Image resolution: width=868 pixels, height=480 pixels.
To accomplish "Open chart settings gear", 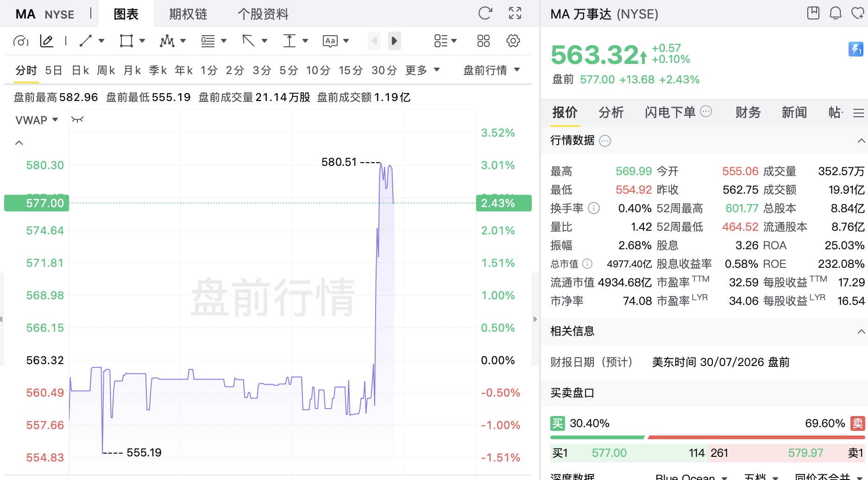I will tap(513, 41).
